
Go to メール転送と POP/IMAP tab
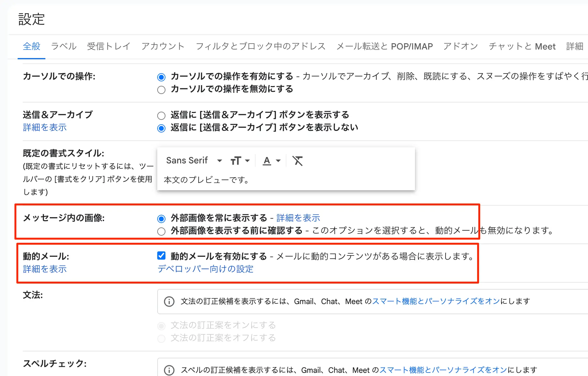tap(384, 46)
